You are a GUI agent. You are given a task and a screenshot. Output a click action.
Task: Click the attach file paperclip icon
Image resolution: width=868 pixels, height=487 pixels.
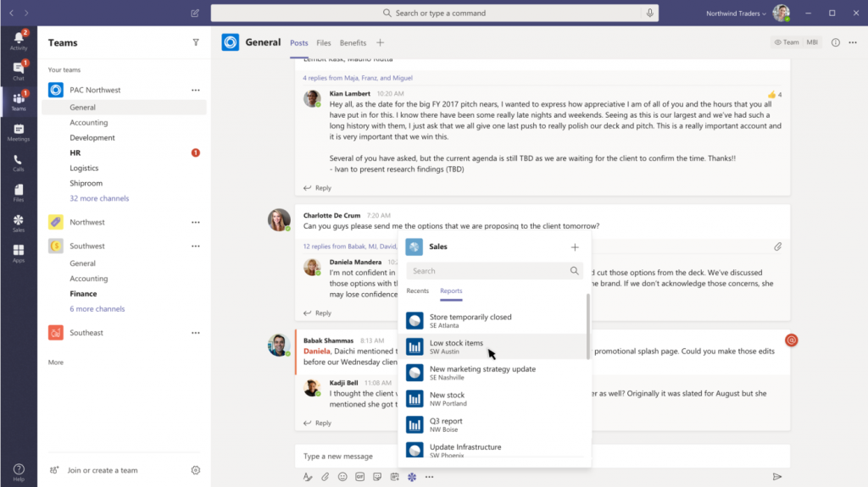(325, 477)
